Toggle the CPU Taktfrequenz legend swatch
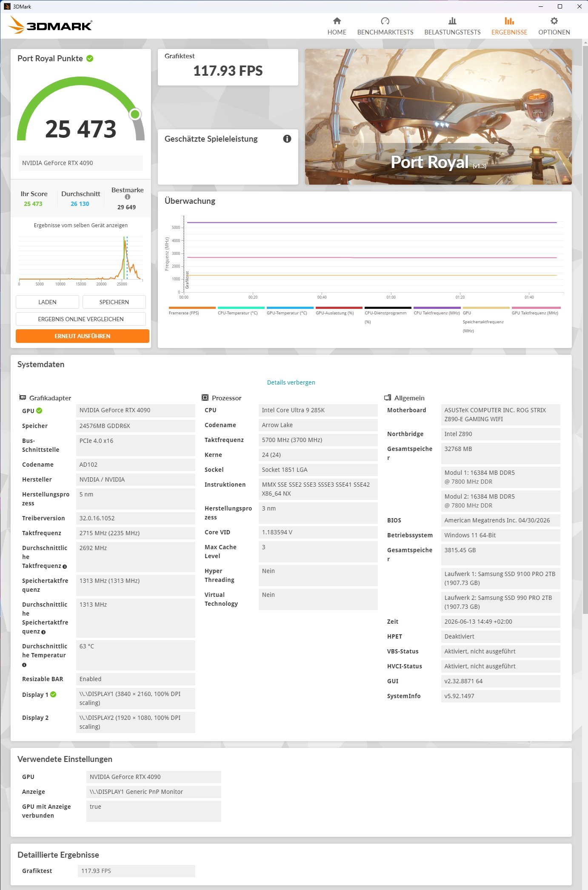The image size is (588, 890). click(437, 308)
